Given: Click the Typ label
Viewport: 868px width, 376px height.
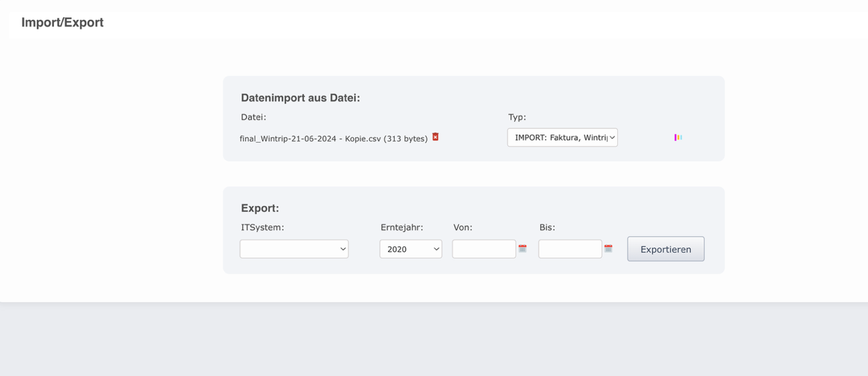Looking at the screenshot, I should (x=517, y=117).
